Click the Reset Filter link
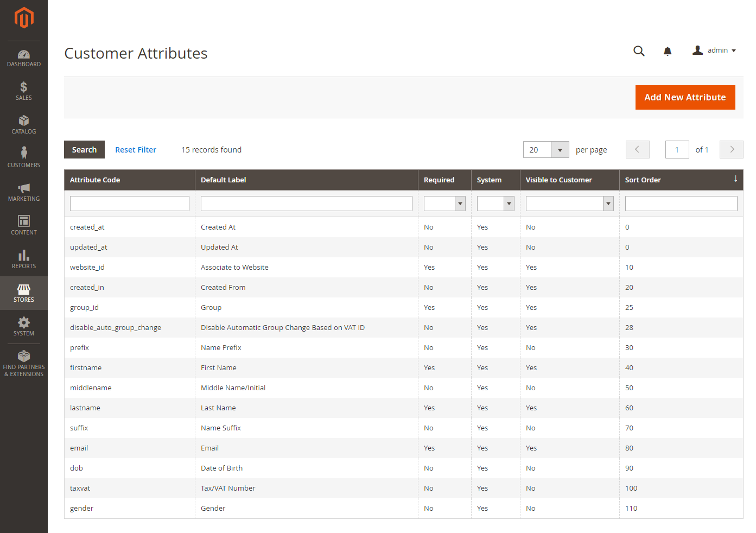 (x=136, y=149)
